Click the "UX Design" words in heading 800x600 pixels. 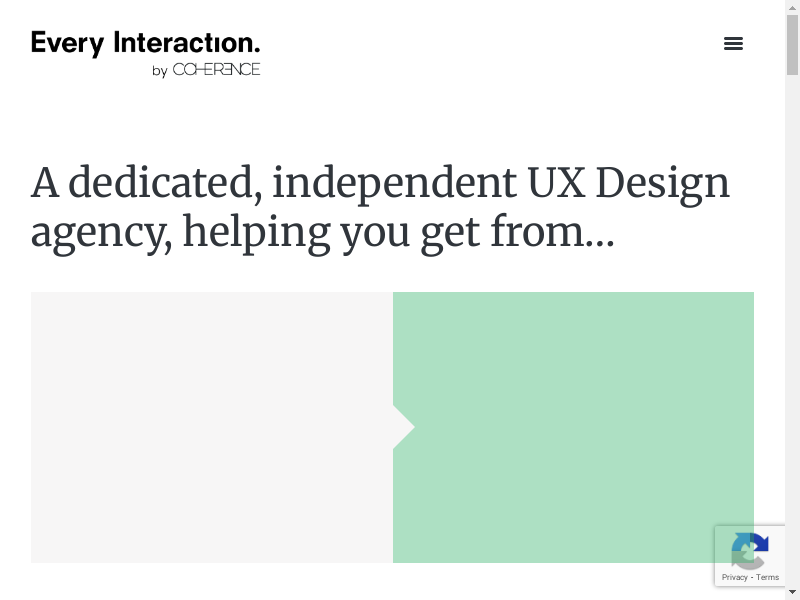[628, 183]
